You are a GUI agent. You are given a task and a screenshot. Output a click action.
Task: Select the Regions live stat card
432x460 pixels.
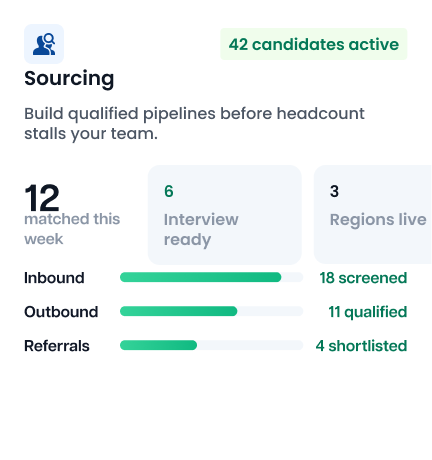[373, 214]
